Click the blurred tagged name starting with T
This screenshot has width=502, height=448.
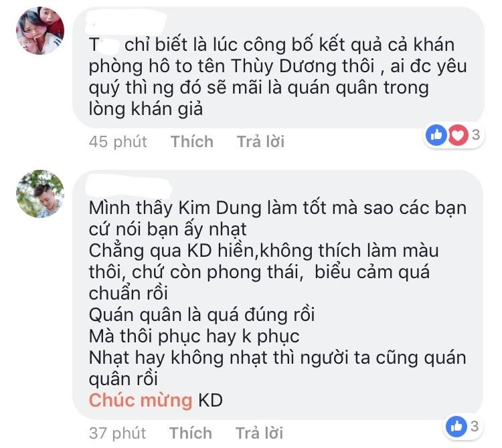click(x=104, y=45)
